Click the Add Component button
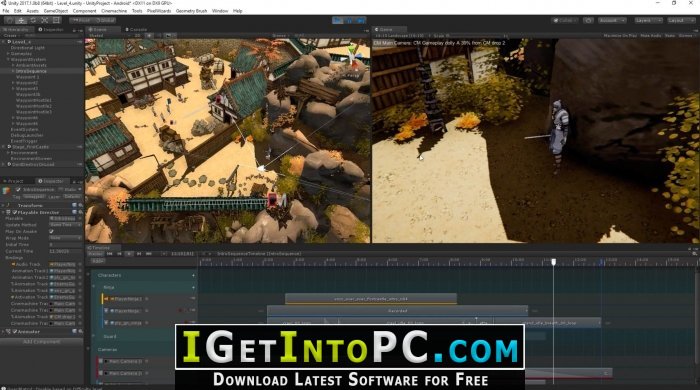Viewport: 700px width, 390px height. [42, 342]
